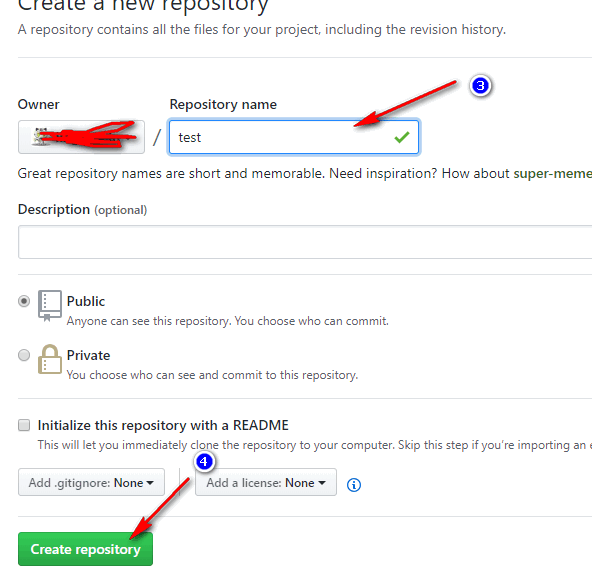This screenshot has height=576, width=592.
Task: Click the blue step 3 badge
Action: 480,86
